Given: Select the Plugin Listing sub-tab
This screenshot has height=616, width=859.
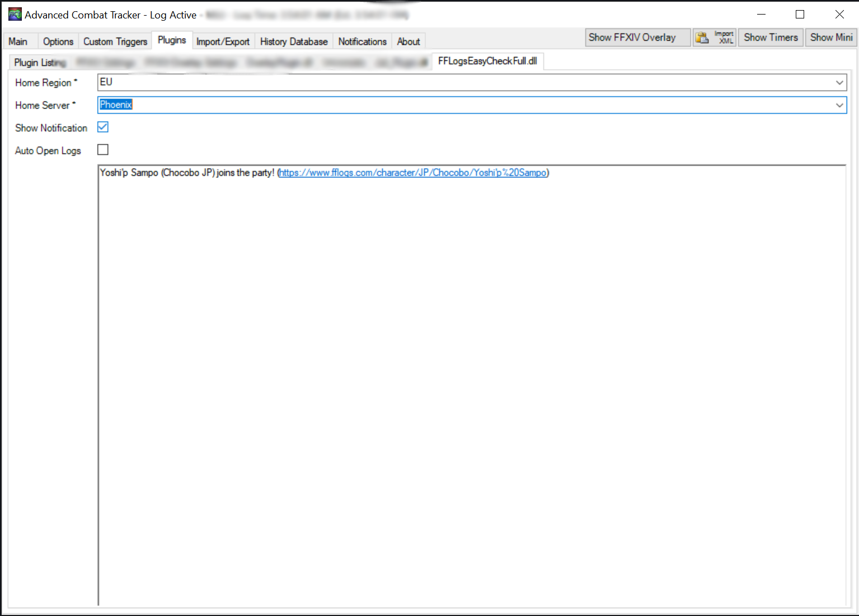Looking at the screenshot, I should coord(40,62).
